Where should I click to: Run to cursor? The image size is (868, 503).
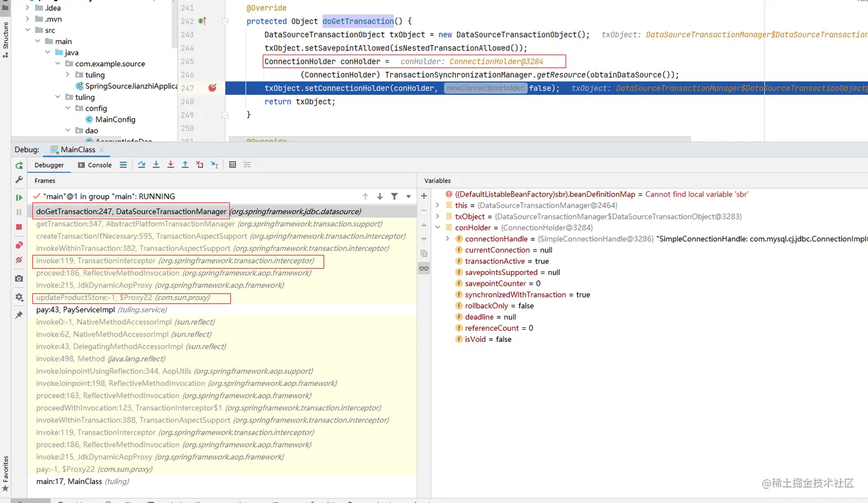coord(214,165)
